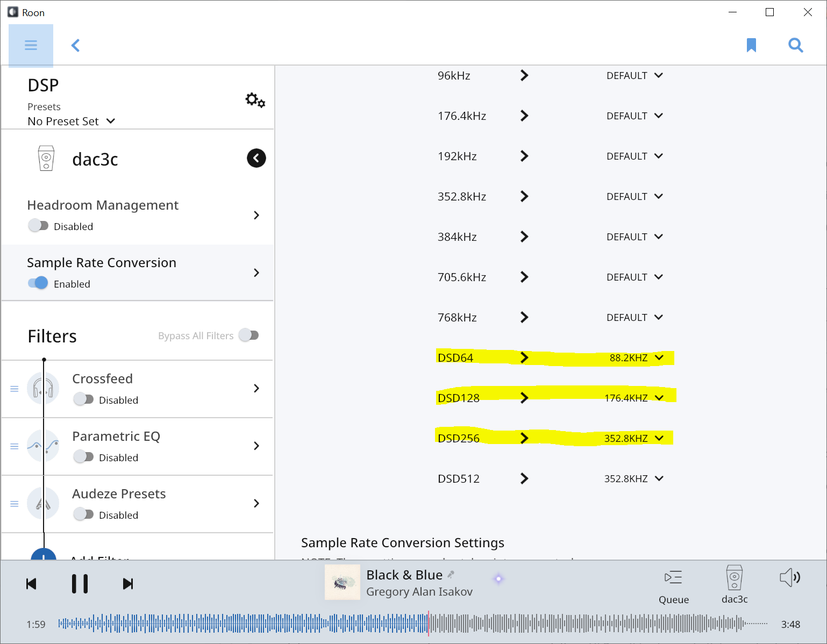Viewport: 827px width, 644px height.
Task: Open the 352.8kHz DEFAULT dropdown
Action: coord(634,197)
